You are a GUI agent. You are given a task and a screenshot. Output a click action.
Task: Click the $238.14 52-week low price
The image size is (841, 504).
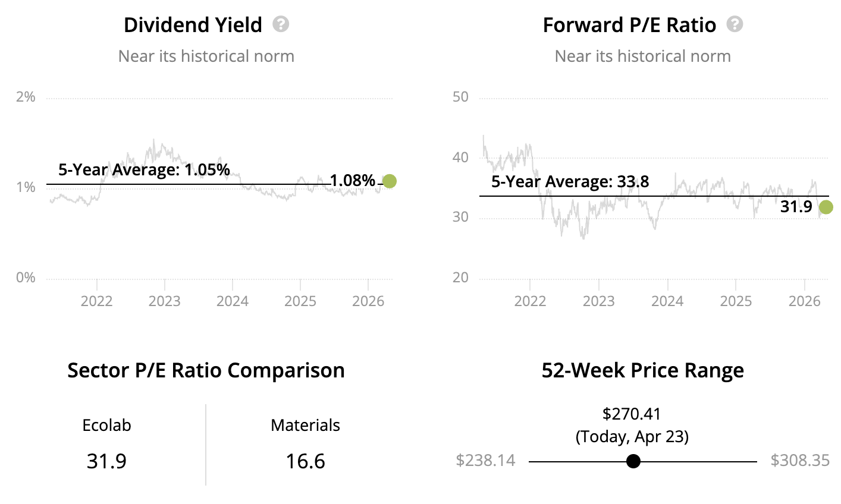pos(485,461)
